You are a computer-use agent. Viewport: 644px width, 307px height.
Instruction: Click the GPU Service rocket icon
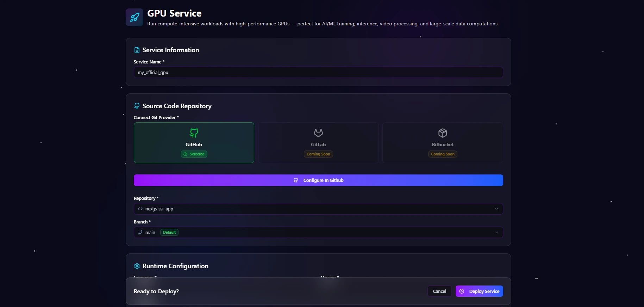[x=135, y=17]
